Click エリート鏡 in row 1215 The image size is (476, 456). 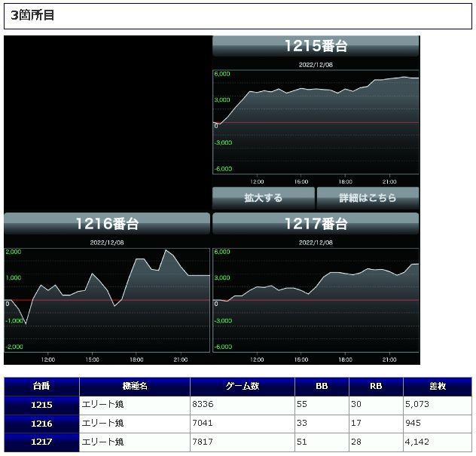pos(102,405)
